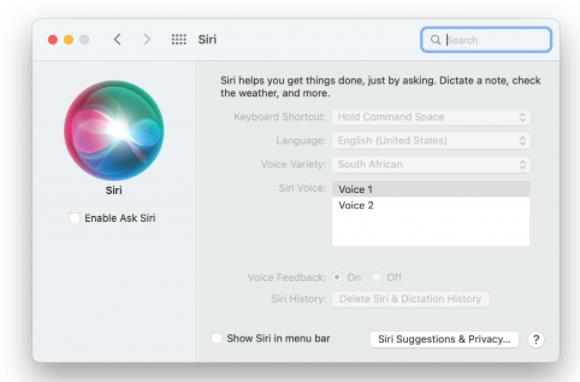This screenshot has width=580, height=382.
Task: Click the large Siri orb icon
Action: [x=114, y=131]
